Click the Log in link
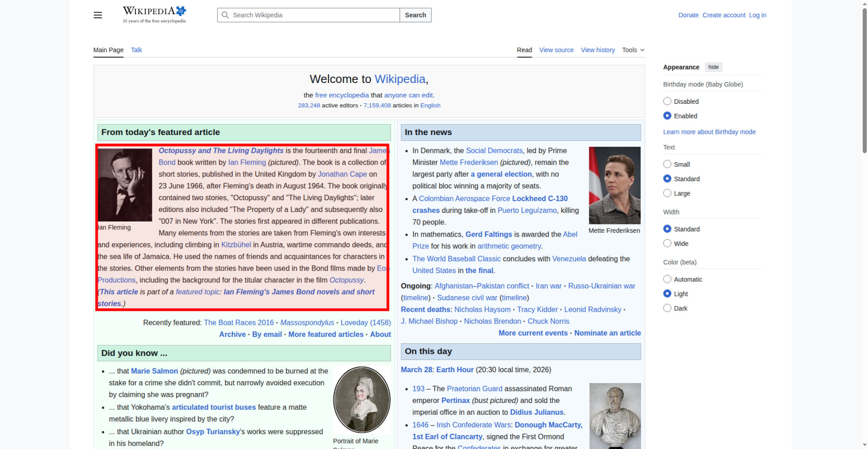The width and height of the screenshot is (868, 449). 757,15
